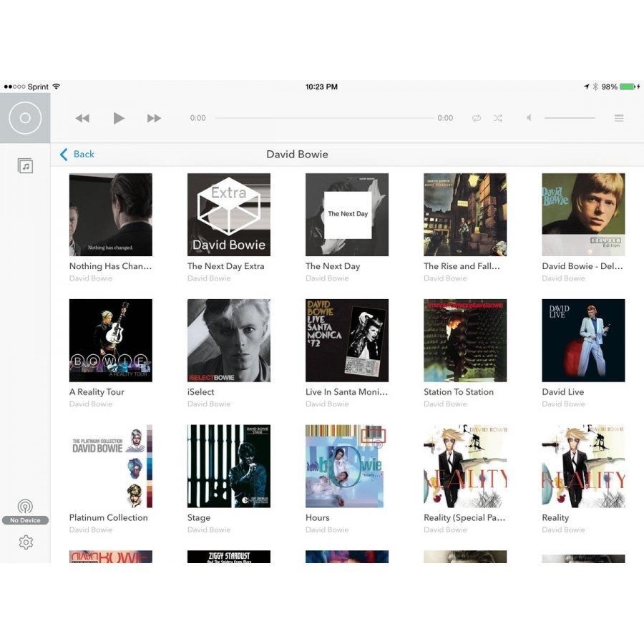Open the Platinum Collection album
Image resolution: width=644 pixels, height=644 pixels.
111,467
